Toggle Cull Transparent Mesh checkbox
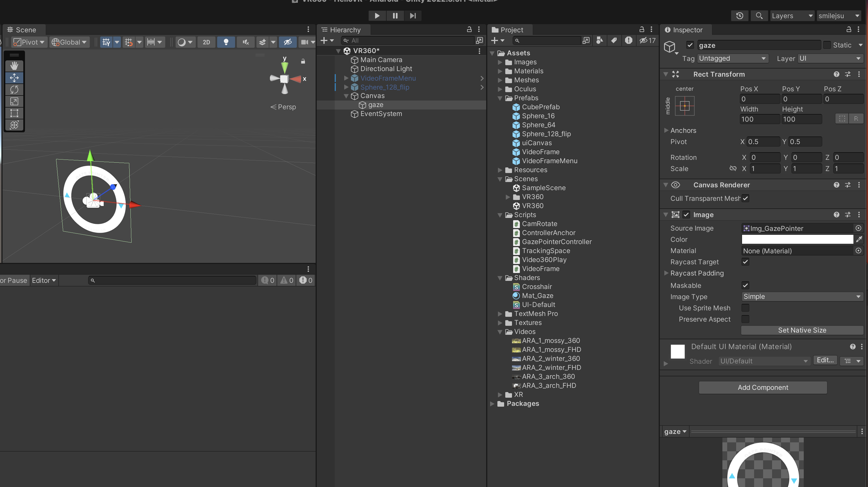The image size is (868, 487). 745,198
